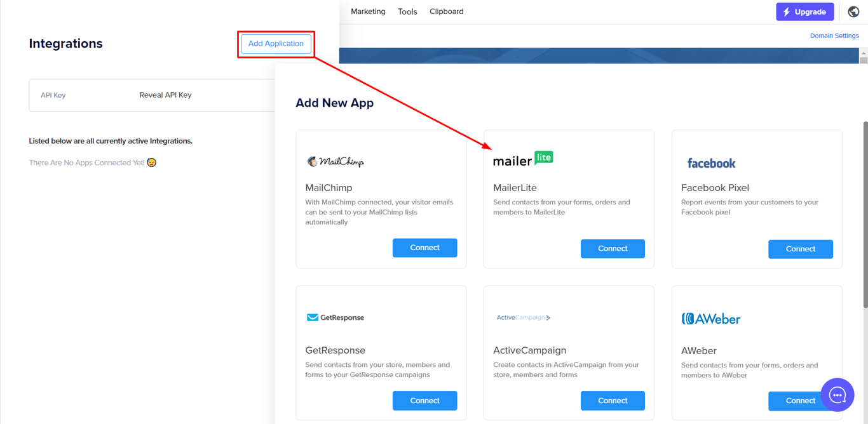The width and height of the screenshot is (868, 424).
Task: Connect the MailerLite integration
Action: (x=613, y=249)
